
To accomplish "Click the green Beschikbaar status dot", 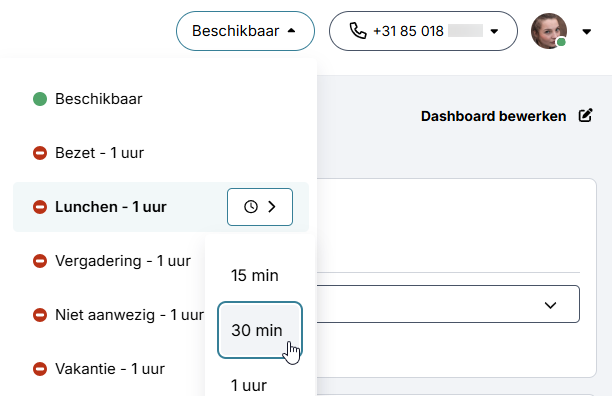I will pyautogui.click(x=40, y=99).
